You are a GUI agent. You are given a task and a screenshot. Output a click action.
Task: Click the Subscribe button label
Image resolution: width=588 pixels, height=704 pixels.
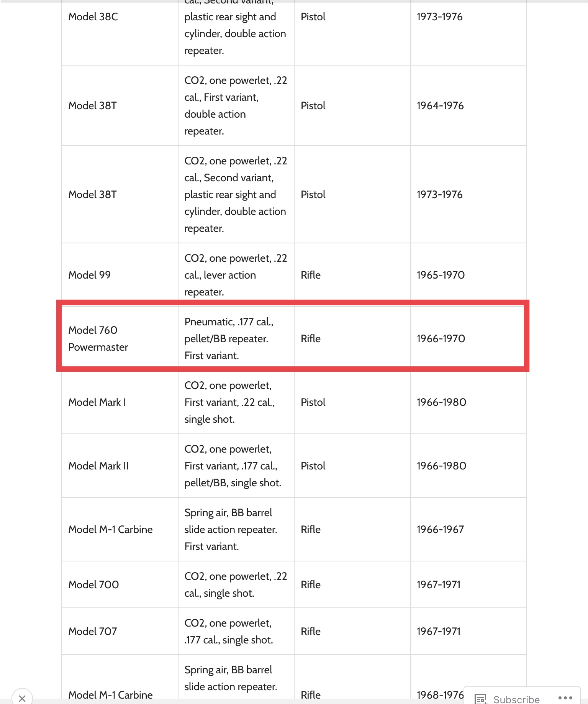coord(516,699)
